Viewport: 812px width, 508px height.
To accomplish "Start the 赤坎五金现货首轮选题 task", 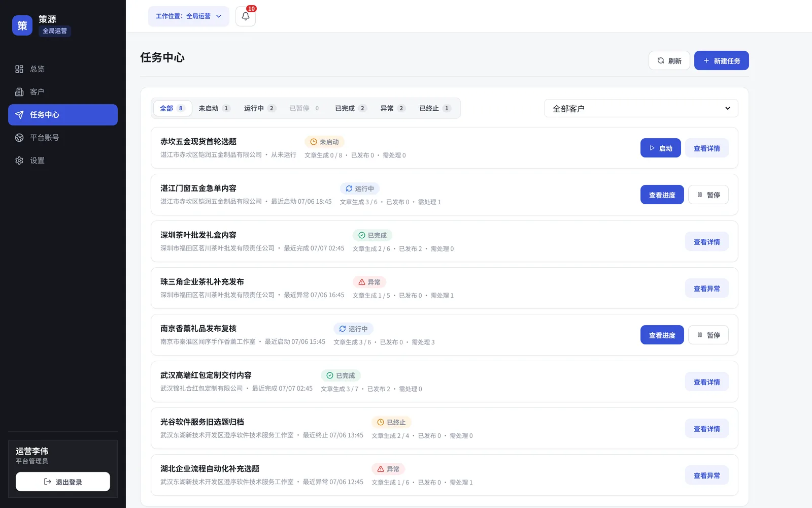I will click(661, 148).
